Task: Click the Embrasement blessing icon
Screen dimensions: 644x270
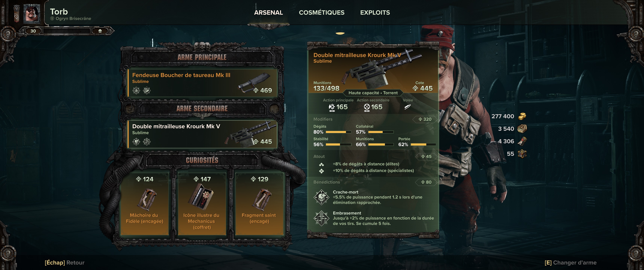Action: pyautogui.click(x=321, y=218)
